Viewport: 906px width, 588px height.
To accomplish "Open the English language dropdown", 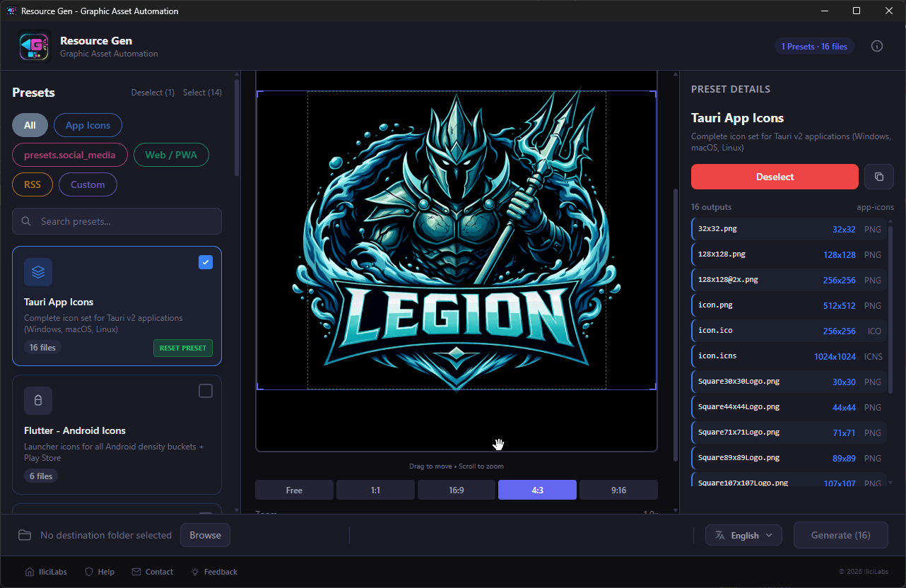I will pyautogui.click(x=743, y=535).
